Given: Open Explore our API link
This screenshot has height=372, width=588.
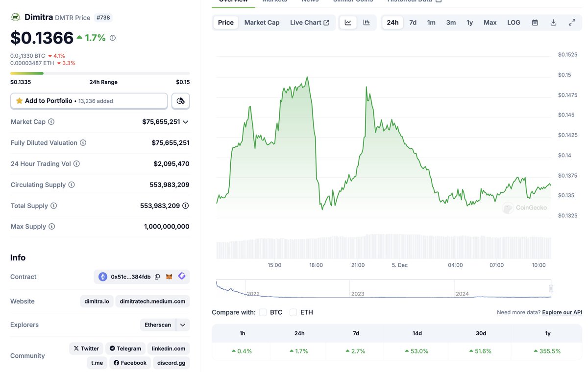Looking at the screenshot, I should (x=562, y=312).
